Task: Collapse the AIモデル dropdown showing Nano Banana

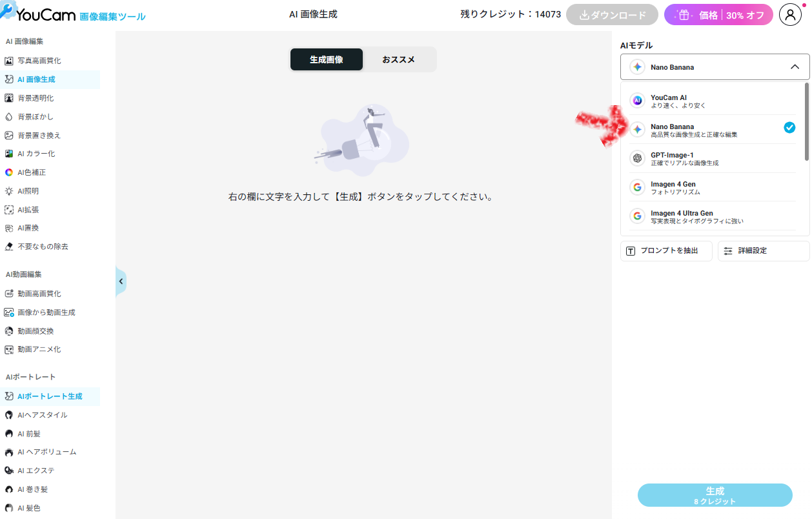Action: point(715,67)
